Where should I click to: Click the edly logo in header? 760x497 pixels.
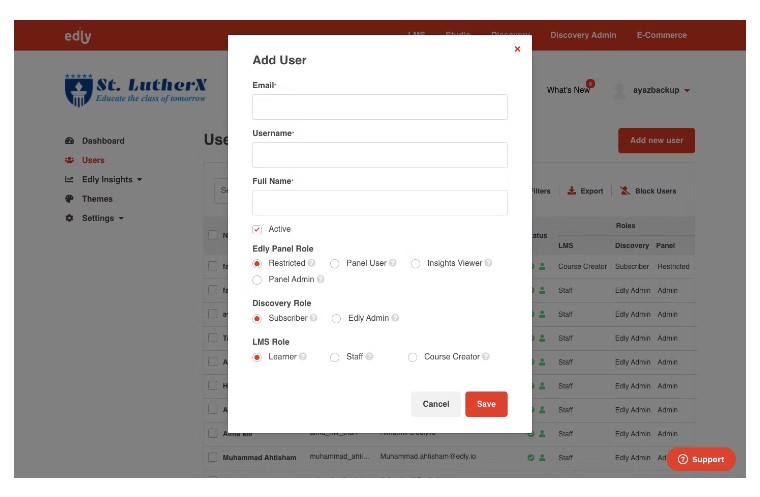pos(78,36)
